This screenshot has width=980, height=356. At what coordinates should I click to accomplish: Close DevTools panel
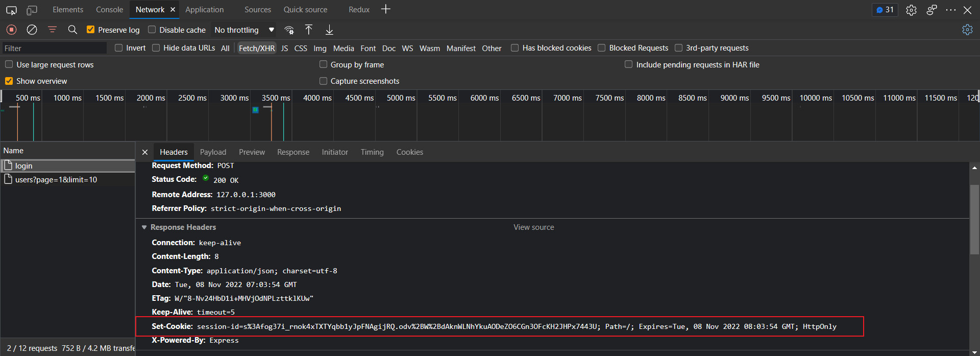967,10
